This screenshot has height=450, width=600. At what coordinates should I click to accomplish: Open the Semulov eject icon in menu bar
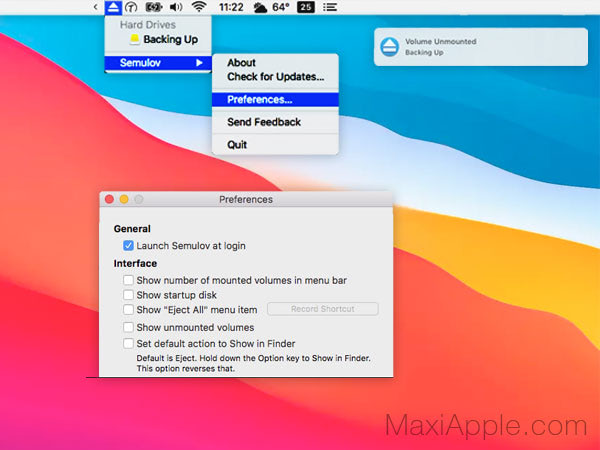coord(113,7)
